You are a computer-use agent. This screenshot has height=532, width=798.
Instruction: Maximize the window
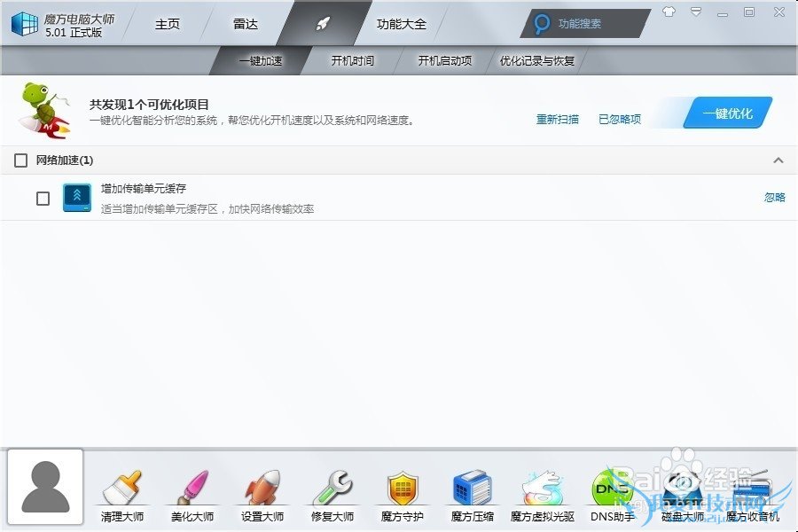(749, 12)
